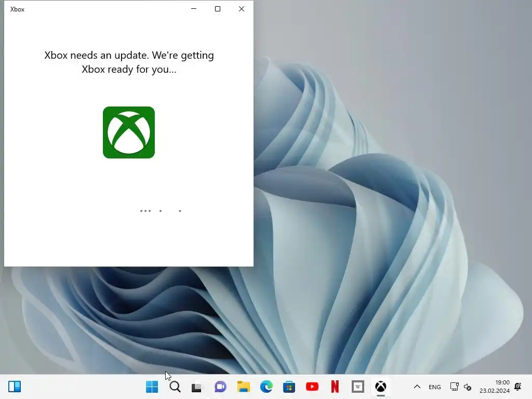
Task: Close the Xbox update window
Action: point(242,9)
